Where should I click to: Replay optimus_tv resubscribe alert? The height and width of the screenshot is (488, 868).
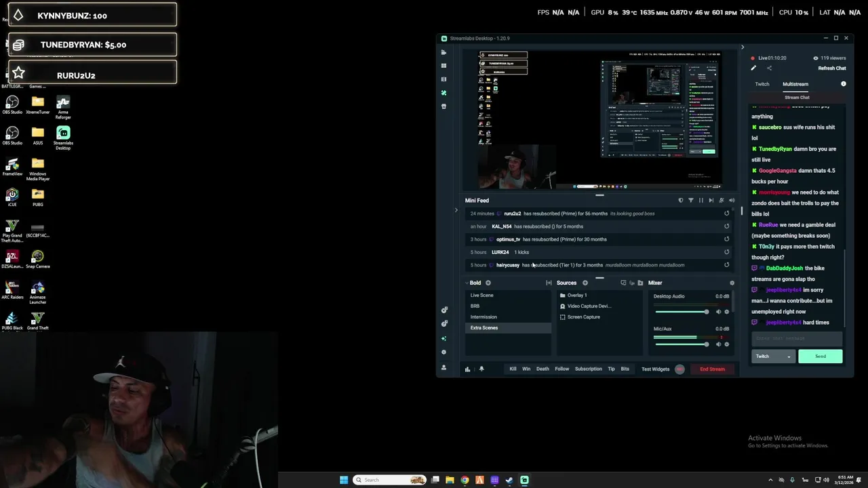(x=726, y=239)
